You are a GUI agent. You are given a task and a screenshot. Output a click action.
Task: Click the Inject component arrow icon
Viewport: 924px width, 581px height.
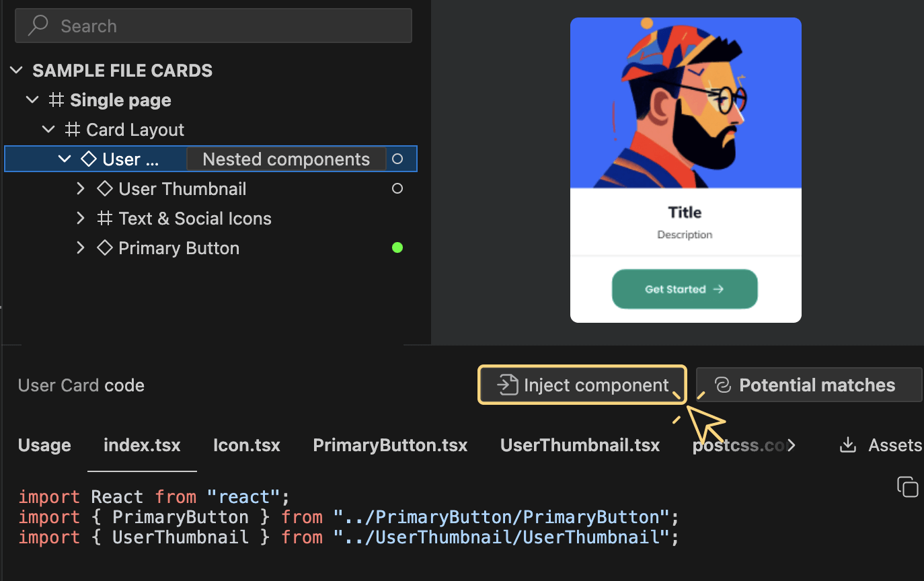click(x=507, y=385)
